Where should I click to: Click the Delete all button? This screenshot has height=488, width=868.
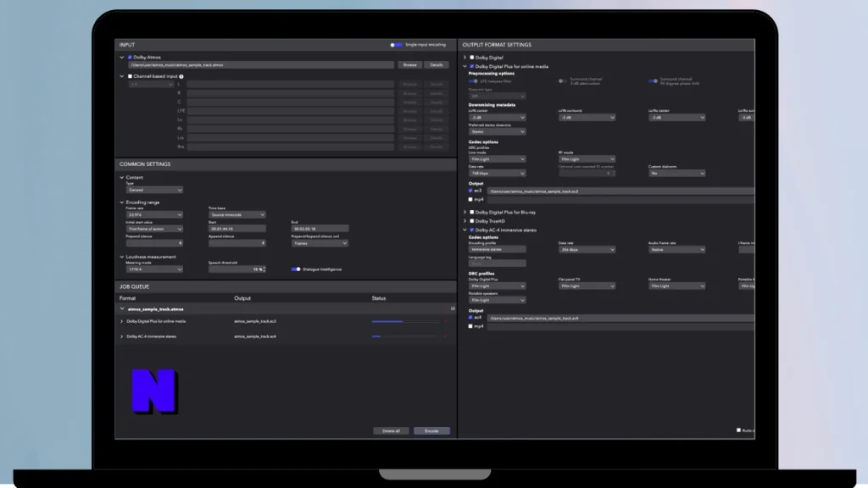coord(391,431)
